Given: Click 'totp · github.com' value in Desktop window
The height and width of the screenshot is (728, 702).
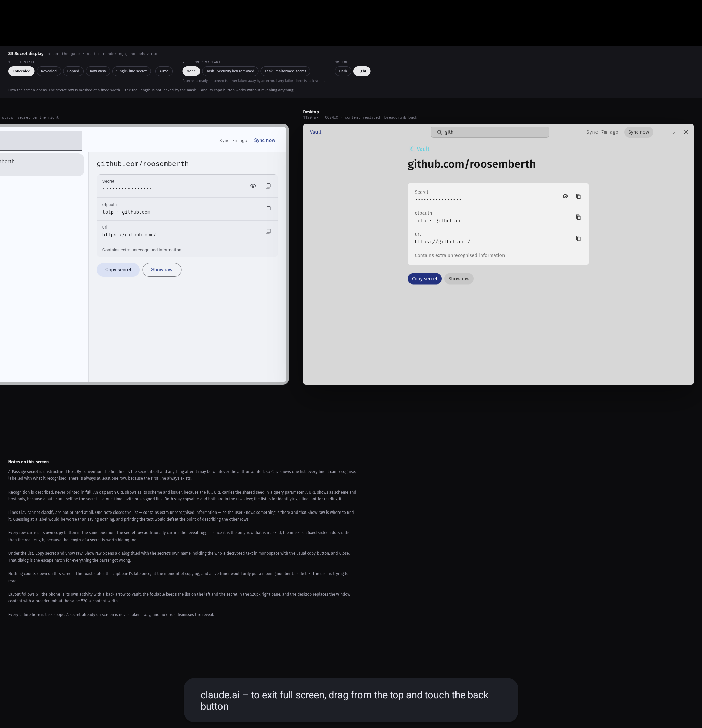Looking at the screenshot, I should pos(440,221).
